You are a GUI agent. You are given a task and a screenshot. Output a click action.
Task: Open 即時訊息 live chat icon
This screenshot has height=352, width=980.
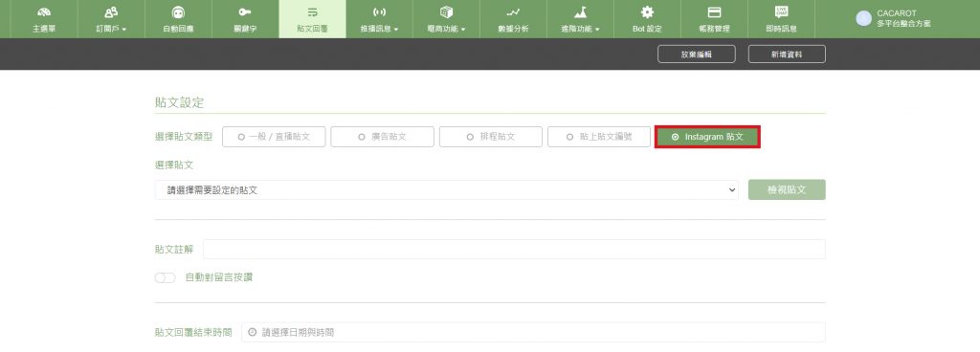tap(781, 11)
